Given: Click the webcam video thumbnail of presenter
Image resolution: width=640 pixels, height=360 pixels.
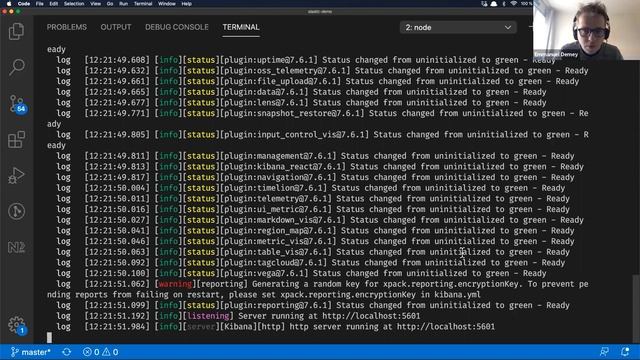Looking at the screenshot, I should pyautogui.click(x=587, y=30).
